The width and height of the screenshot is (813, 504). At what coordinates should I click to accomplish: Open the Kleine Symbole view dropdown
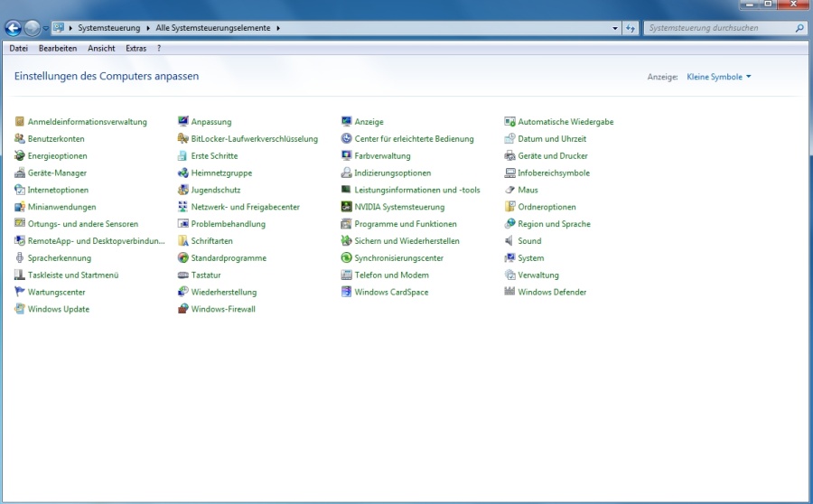[719, 77]
